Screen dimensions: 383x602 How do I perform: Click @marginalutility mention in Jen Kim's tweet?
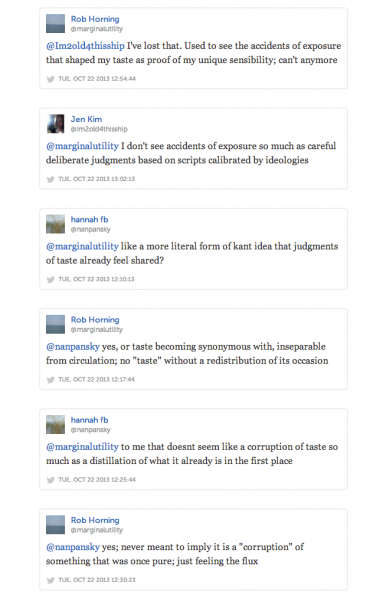coord(82,146)
